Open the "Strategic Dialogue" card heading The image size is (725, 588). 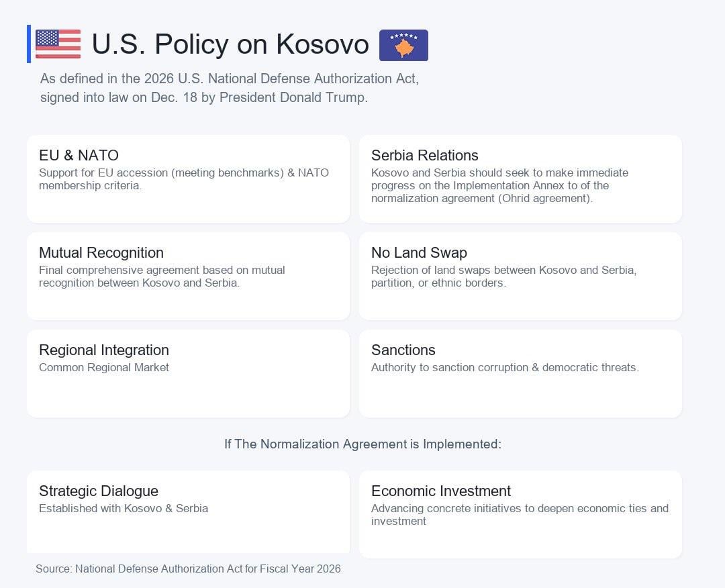tap(98, 491)
